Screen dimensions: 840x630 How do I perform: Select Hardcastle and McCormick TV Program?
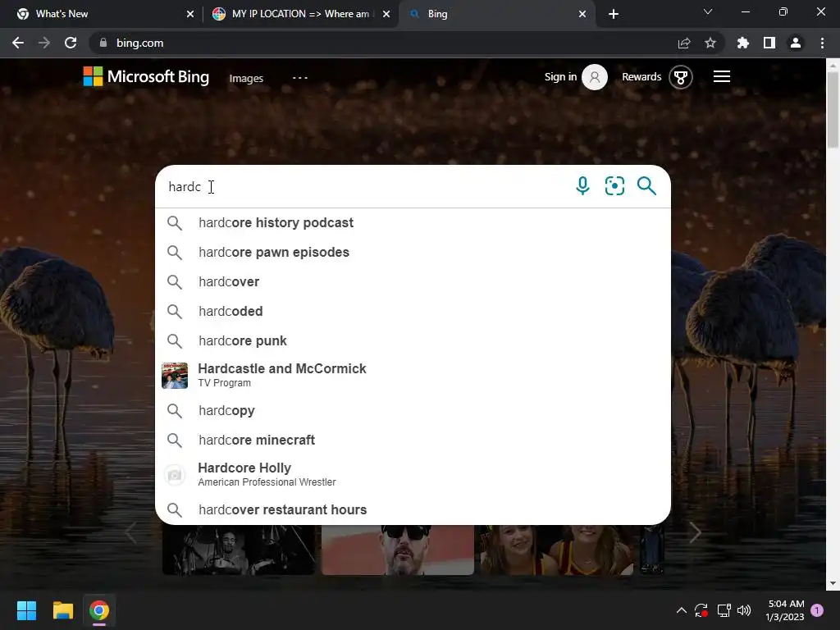(x=413, y=375)
